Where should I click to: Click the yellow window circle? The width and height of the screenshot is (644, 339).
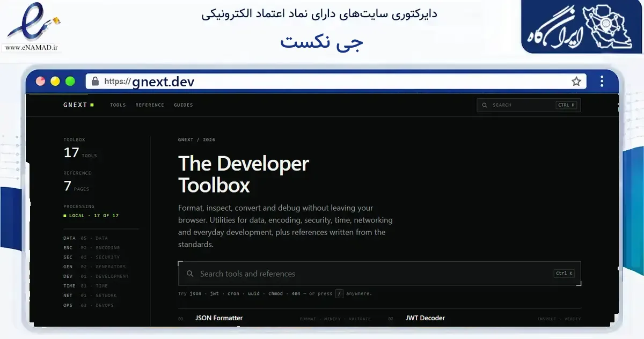[55, 82]
